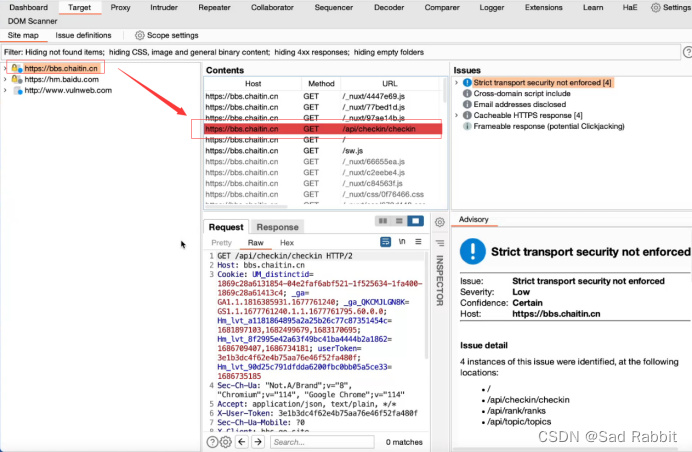This screenshot has width=692, height=452.
Task: Select the /_nuxt/4447e69.js row
Action: (x=323, y=96)
